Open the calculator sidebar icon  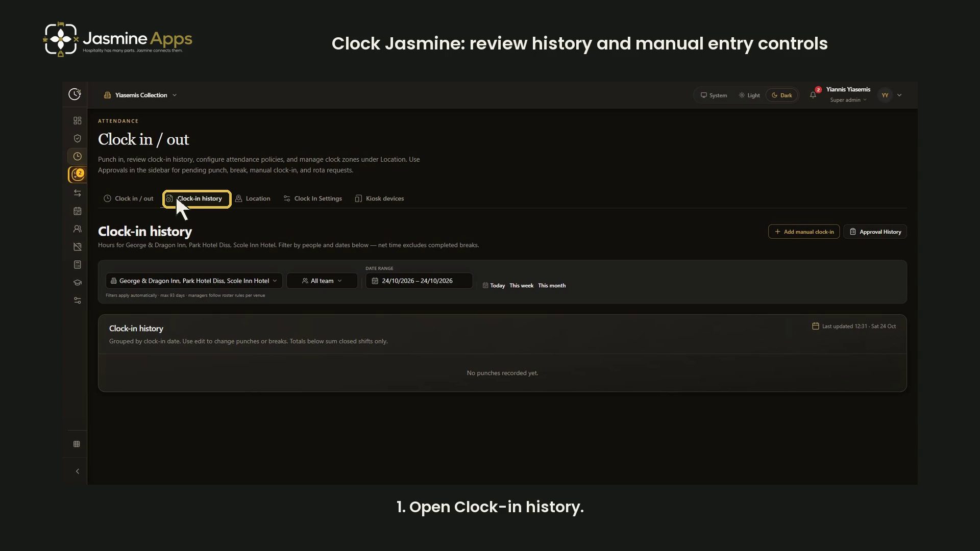tap(77, 265)
